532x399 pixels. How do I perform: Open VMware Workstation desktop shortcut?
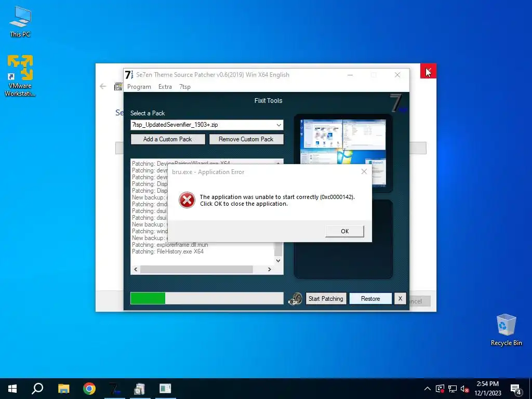pyautogui.click(x=20, y=75)
